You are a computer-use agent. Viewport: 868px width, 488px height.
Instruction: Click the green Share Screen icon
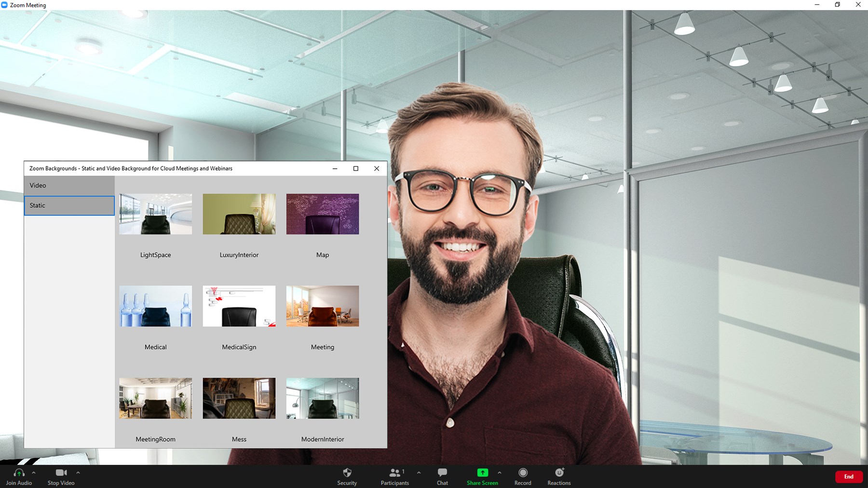tap(482, 473)
